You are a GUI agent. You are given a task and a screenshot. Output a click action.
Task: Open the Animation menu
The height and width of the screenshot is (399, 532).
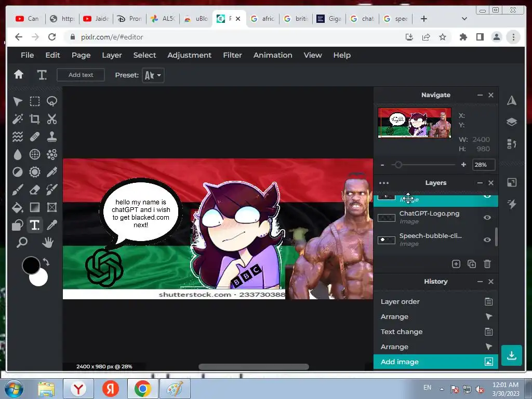tap(272, 55)
